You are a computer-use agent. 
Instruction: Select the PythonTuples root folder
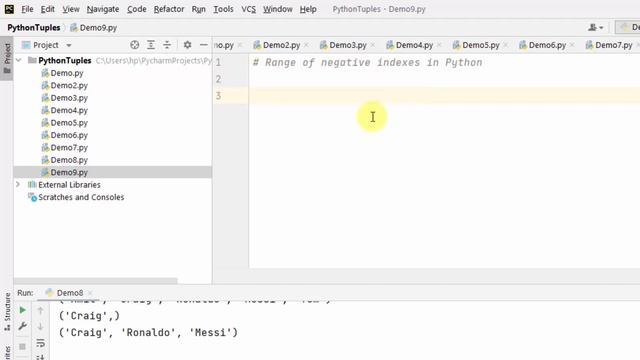pos(64,60)
